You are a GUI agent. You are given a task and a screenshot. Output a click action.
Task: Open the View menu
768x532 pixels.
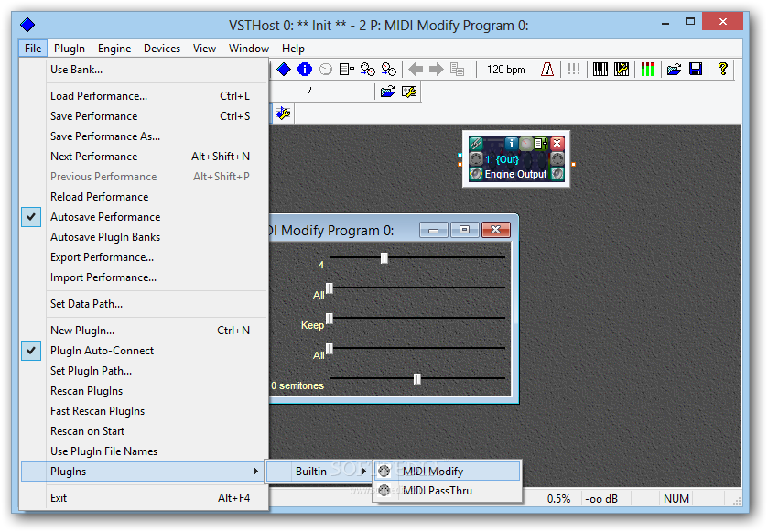coord(204,49)
